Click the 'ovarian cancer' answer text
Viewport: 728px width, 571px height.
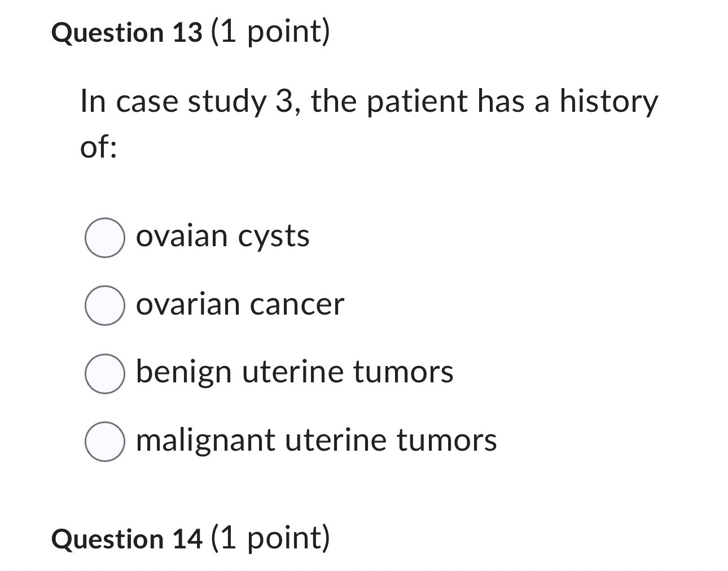pos(239,304)
